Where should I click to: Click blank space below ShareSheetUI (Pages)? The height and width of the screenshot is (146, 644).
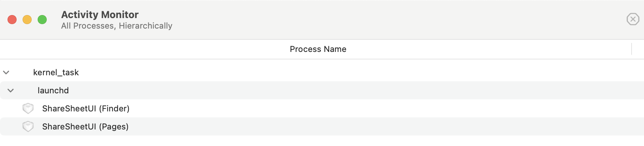(322, 141)
